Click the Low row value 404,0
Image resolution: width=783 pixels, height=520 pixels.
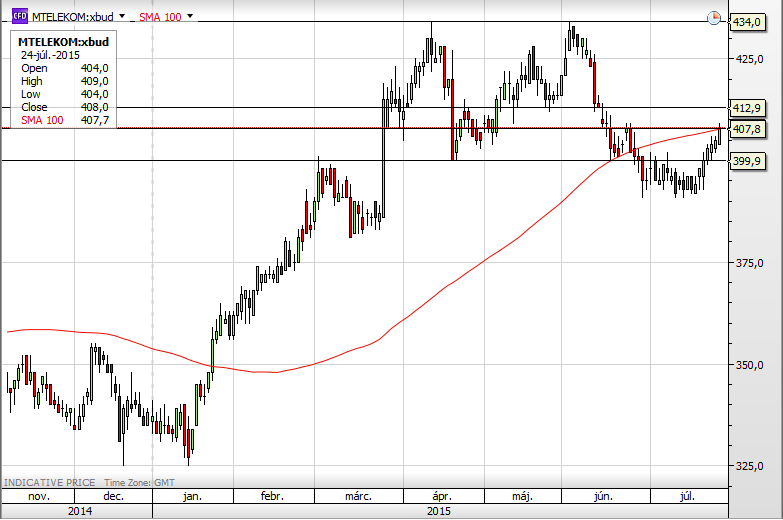point(94,94)
